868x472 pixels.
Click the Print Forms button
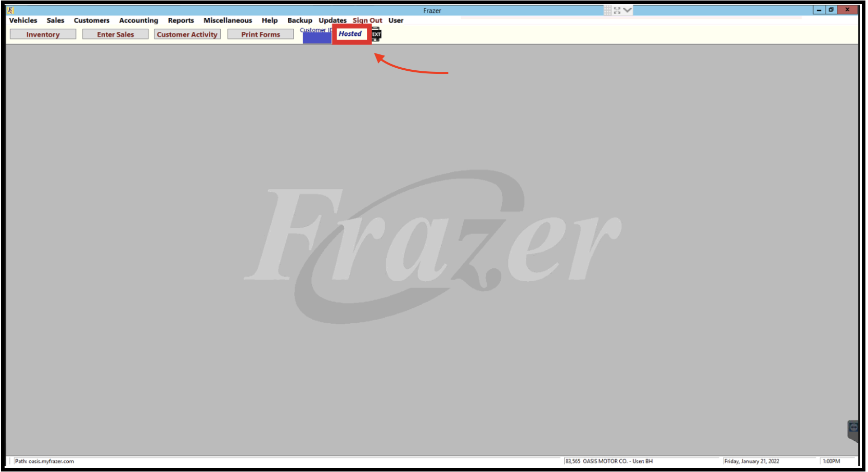click(x=261, y=34)
